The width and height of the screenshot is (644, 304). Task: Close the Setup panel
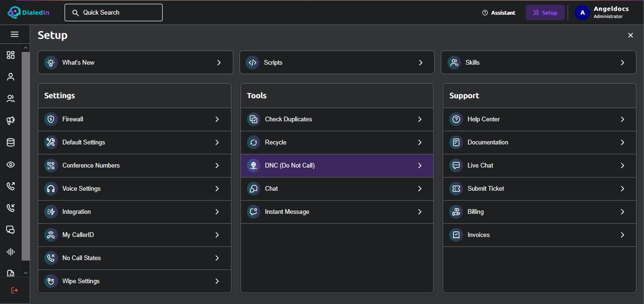coord(630,35)
